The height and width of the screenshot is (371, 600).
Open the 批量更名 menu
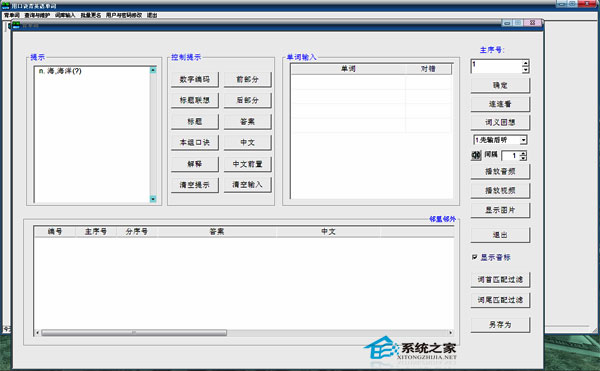point(91,15)
